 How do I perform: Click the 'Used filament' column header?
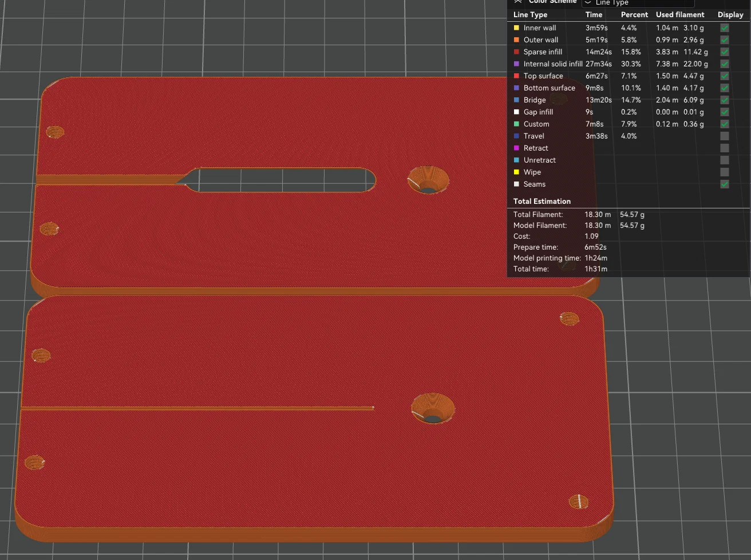click(680, 15)
